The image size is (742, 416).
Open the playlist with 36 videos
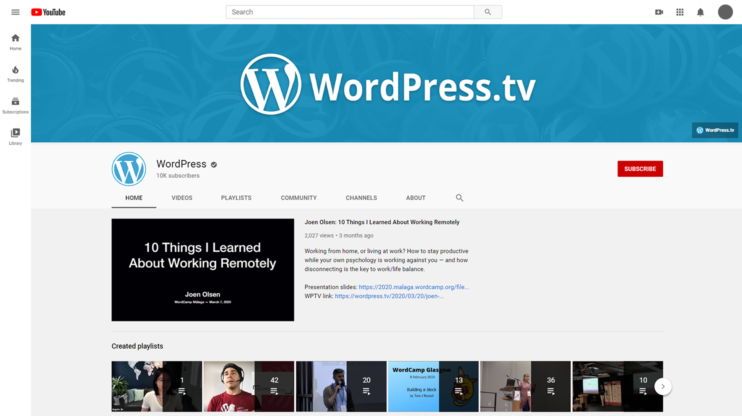pyautogui.click(x=525, y=386)
